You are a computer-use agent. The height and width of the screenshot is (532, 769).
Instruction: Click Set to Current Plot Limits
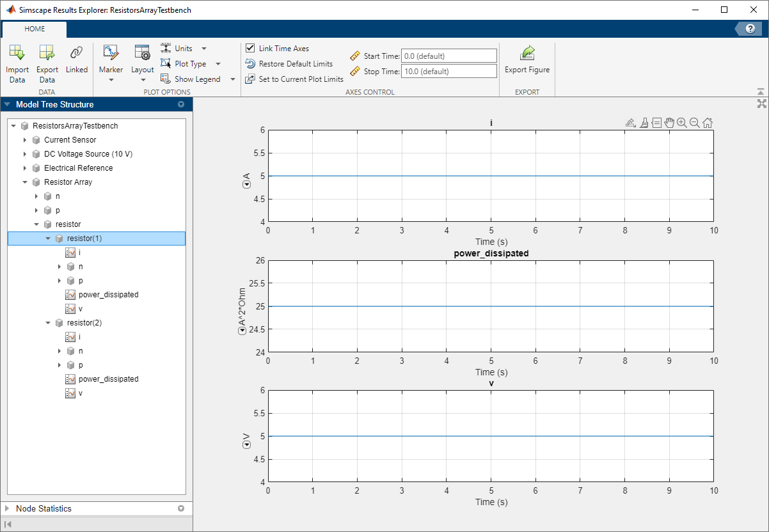pyautogui.click(x=301, y=79)
